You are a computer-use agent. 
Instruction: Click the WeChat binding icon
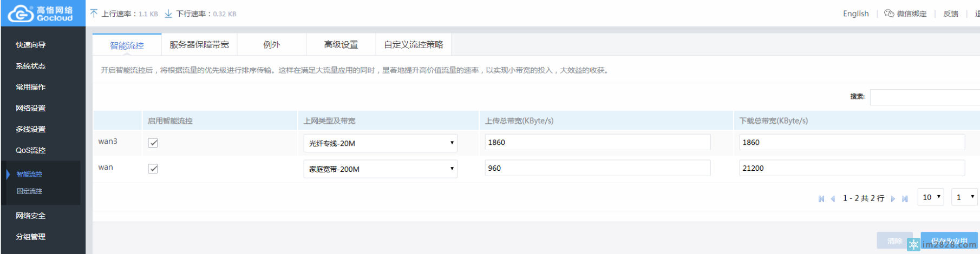click(889, 14)
